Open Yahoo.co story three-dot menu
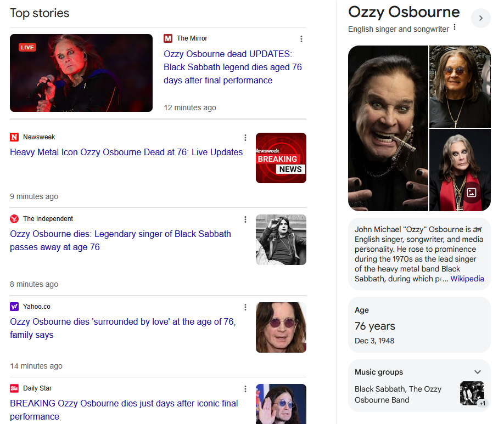The width and height of the screenshot is (504, 424). coord(245,307)
